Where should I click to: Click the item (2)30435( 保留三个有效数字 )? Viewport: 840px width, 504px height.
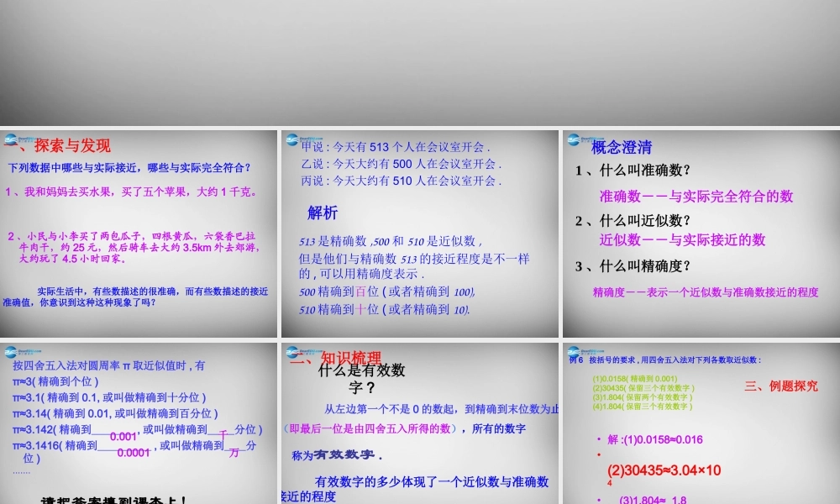(643, 388)
